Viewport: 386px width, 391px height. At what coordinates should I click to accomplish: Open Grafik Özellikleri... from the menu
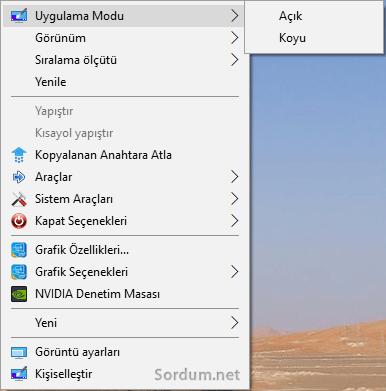click(x=125, y=250)
